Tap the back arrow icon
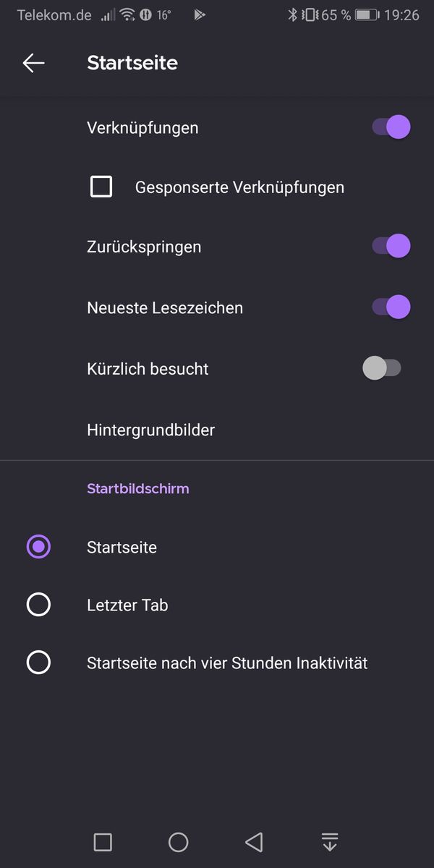 [x=33, y=63]
